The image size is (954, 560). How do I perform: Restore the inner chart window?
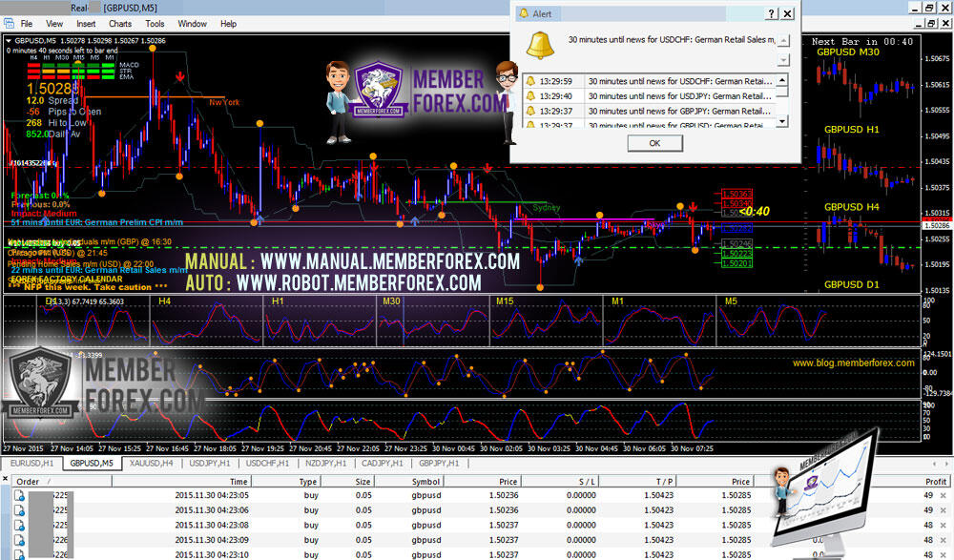coord(932,23)
